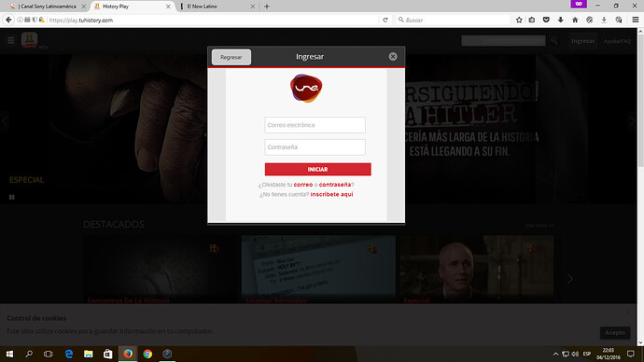Viewport: 644px width, 362px height.
Task: Focus the Correo electrónico field
Action: 315,125
